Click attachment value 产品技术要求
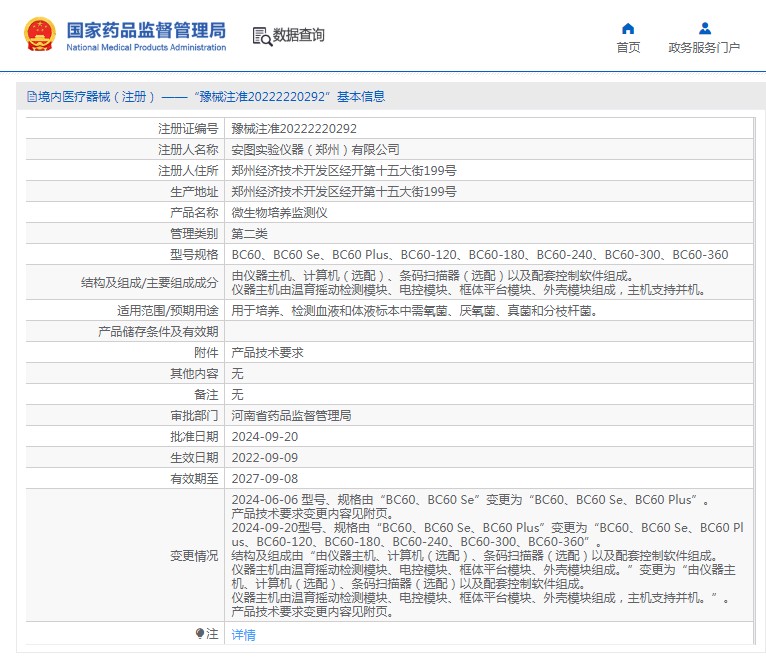 click(x=267, y=353)
